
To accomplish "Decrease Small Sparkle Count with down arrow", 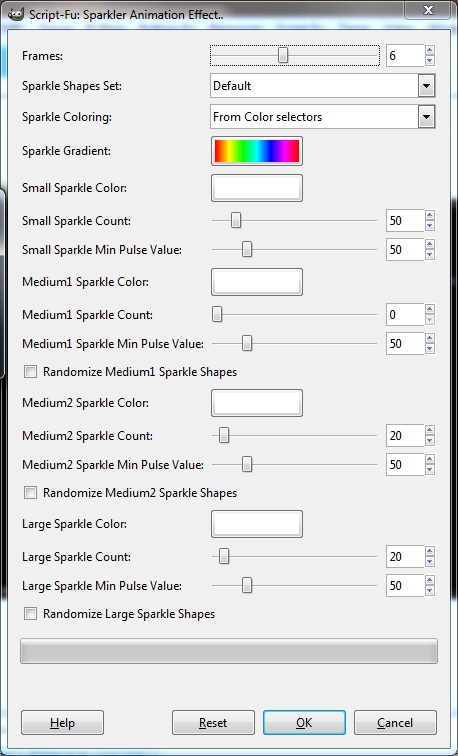I will click(x=430, y=226).
